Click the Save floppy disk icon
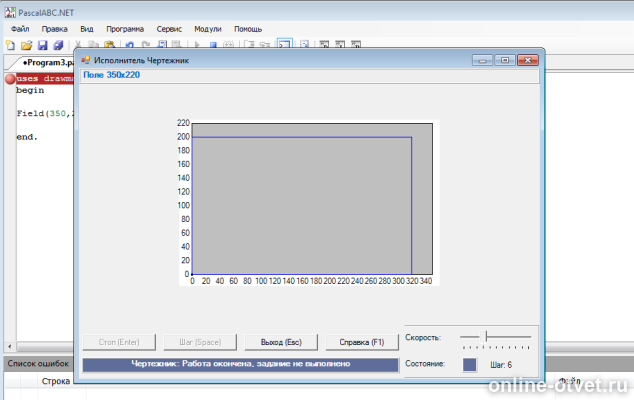The height and width of the screenshot is (400, 634). [x=42, y=45]
